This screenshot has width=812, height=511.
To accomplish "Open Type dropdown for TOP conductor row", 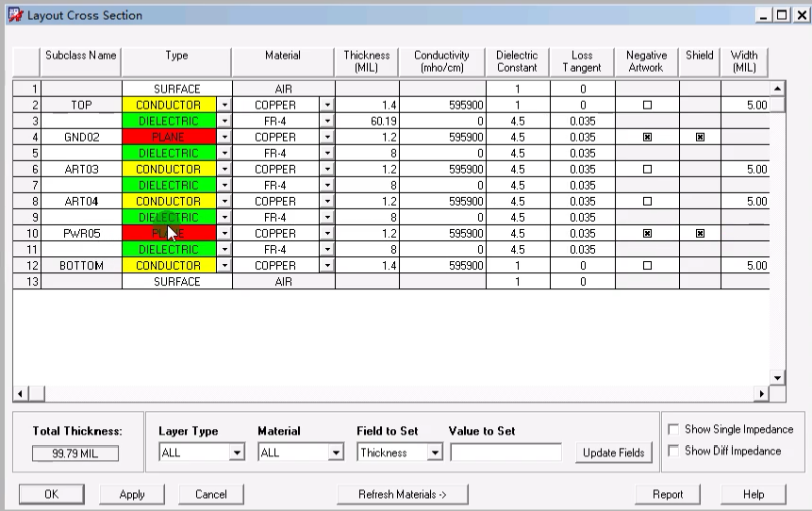I will (224, 106).
